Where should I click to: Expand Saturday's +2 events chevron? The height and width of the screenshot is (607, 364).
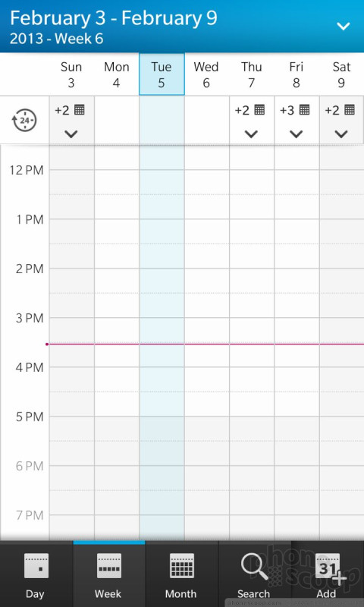tap(341, 134)
